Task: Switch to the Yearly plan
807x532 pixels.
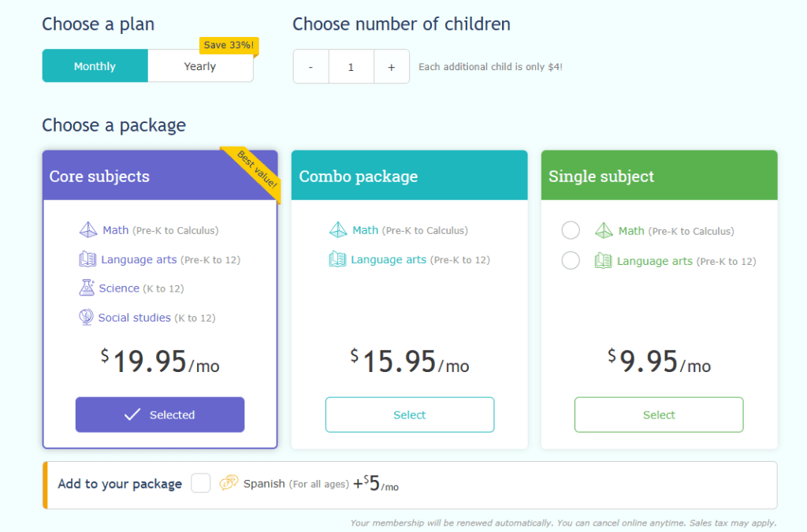Action: pyautogui.click(x=199, y=66)
